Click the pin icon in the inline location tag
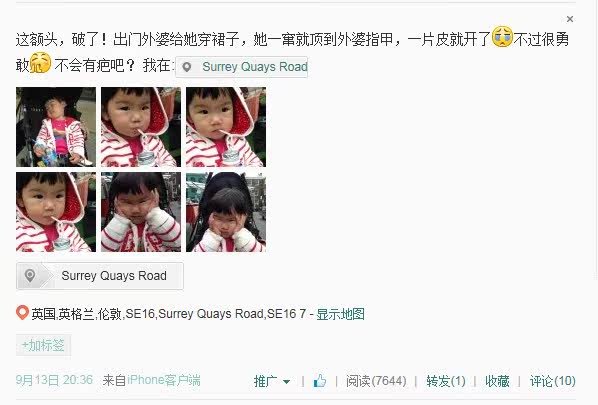The width and height of the screenshot is (598, 405). [x=187, y=67]
